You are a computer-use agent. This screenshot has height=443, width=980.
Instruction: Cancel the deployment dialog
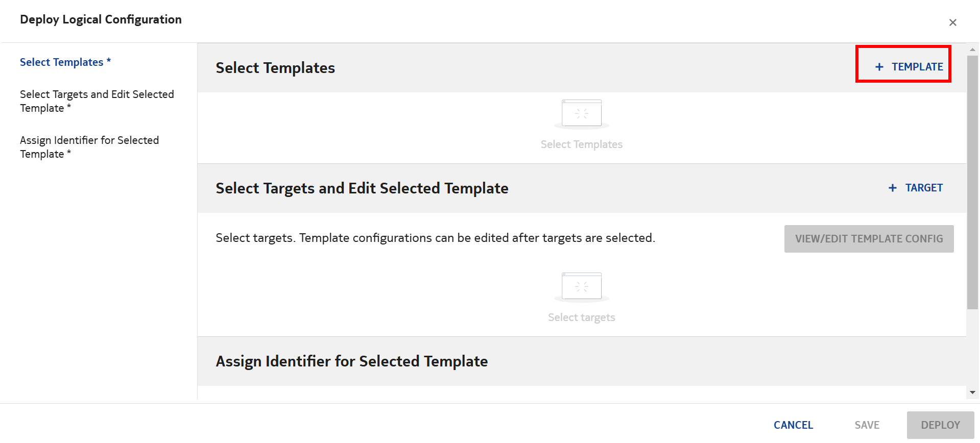click(x=793, y=425)
